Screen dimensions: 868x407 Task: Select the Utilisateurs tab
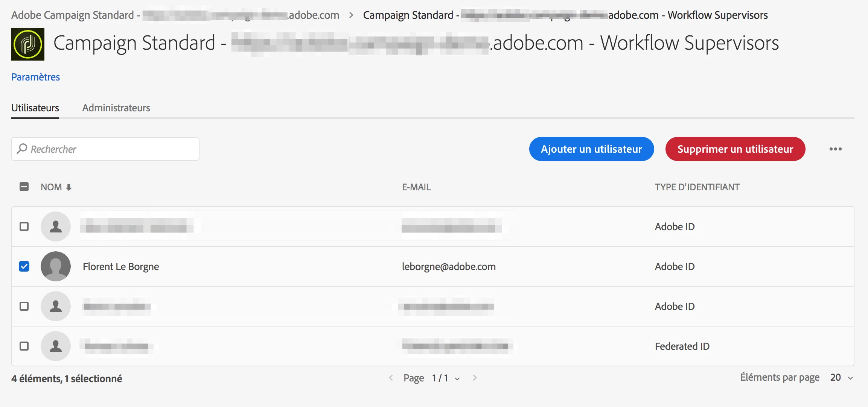coord(35,108)
